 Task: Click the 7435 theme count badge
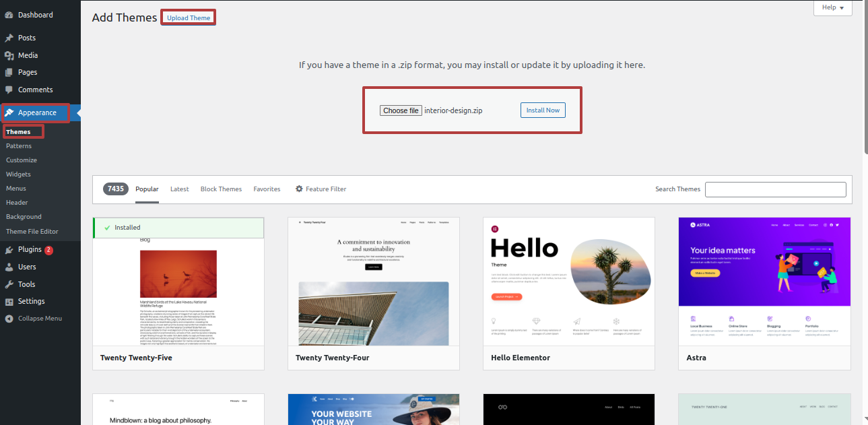[116, 189]
